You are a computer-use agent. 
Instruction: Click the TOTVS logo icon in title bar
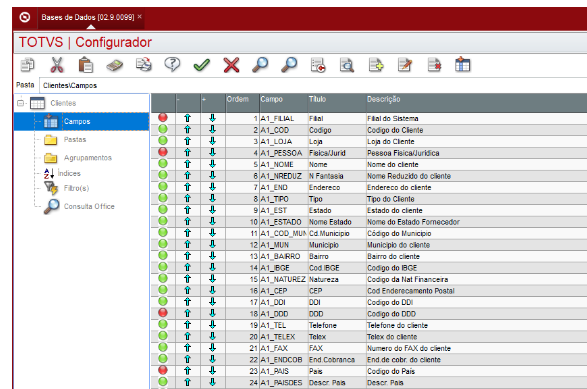pos(25,17)
